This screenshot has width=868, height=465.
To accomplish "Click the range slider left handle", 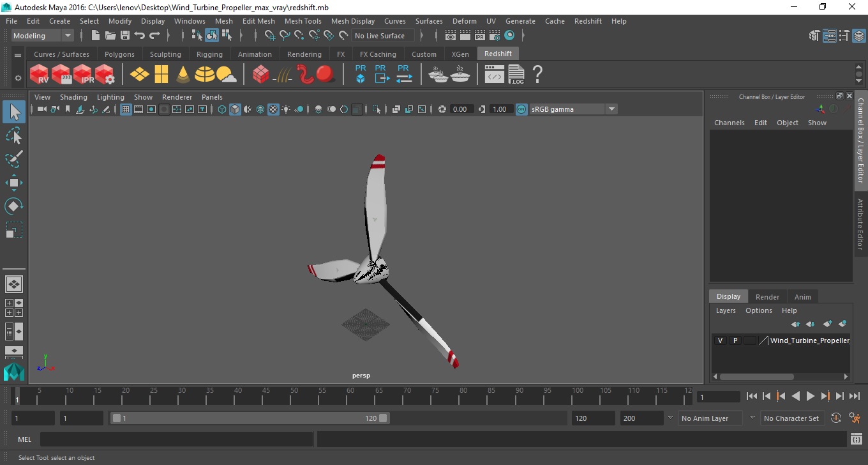I will (x=116, y=418).
